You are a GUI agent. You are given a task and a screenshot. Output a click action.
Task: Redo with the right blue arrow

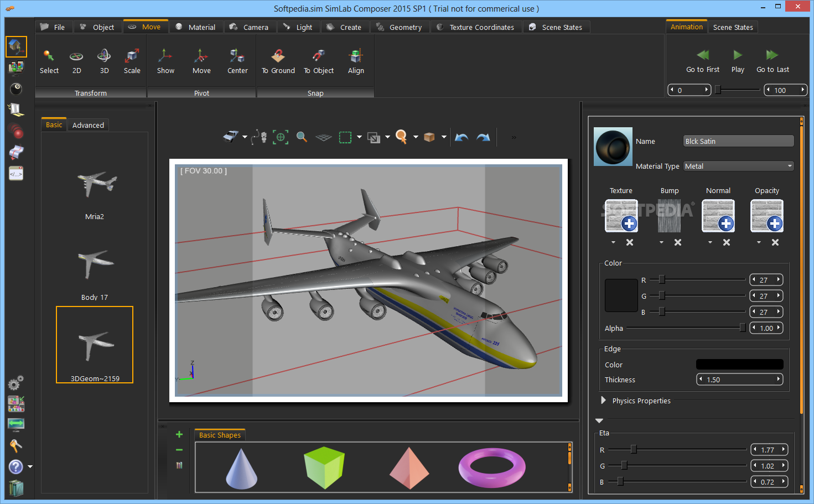point(483,137)
